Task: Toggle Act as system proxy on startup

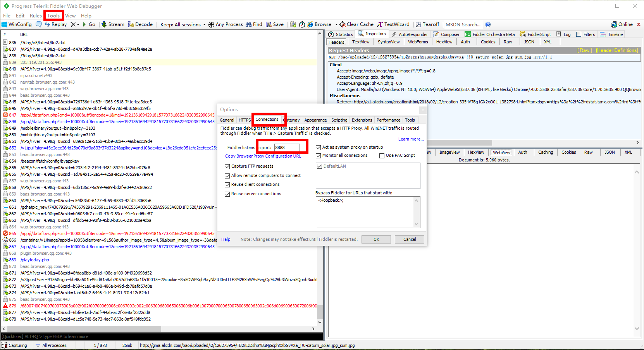Action: (x=319, y=148)
